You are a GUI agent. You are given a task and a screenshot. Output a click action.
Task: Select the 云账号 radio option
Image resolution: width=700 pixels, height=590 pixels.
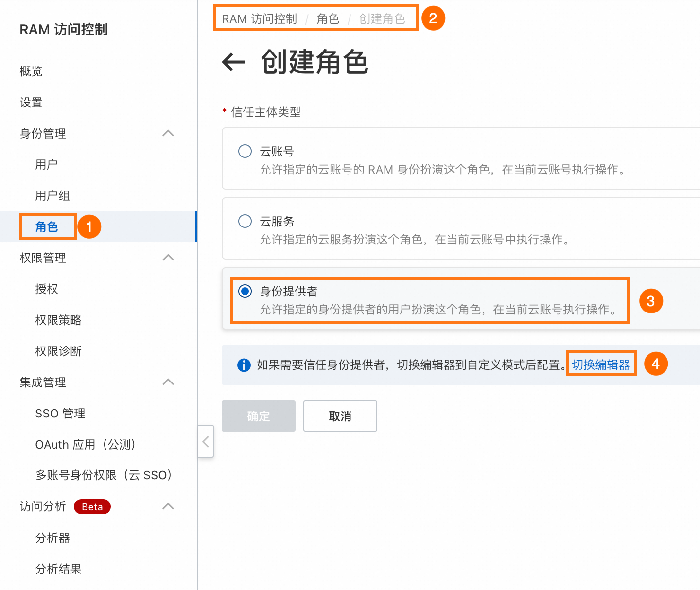(245, 151)
